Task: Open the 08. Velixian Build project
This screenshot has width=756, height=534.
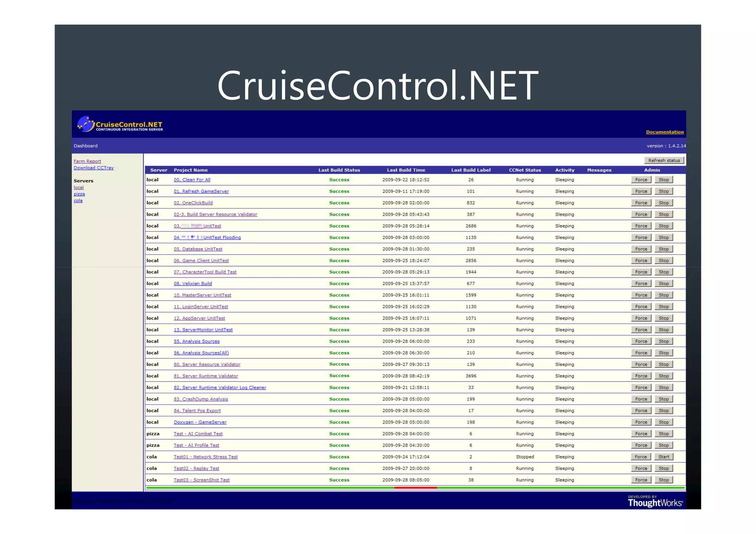Action: (x=193, y=284)
